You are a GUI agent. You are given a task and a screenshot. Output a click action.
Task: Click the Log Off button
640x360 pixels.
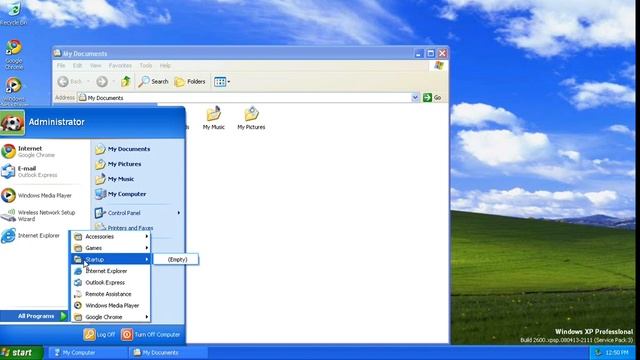point(100,335)
